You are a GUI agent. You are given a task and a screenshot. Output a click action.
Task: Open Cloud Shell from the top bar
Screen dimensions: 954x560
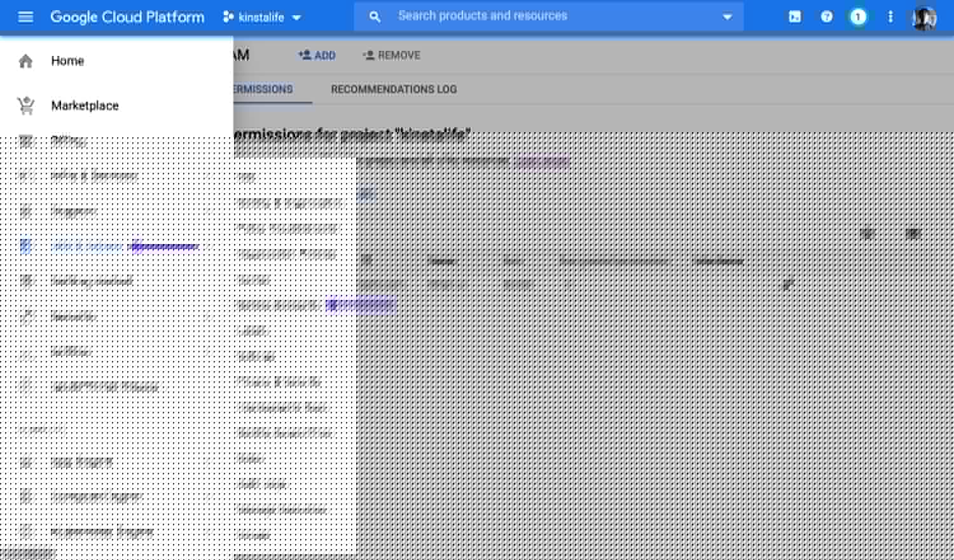[795, 17]
